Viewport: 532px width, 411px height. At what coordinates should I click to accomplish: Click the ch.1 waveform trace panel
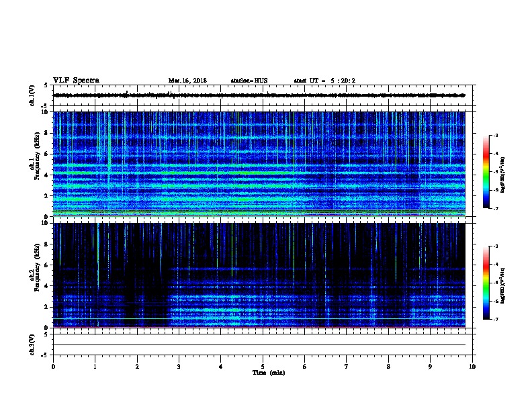pyautogui.click(x=263, y=95)
